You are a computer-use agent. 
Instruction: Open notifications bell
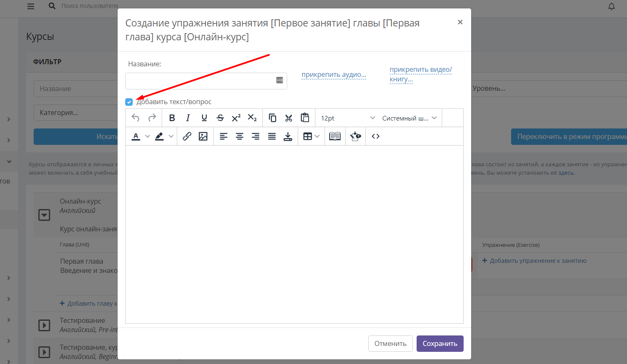pyautogui.click(x=611, y=6)
